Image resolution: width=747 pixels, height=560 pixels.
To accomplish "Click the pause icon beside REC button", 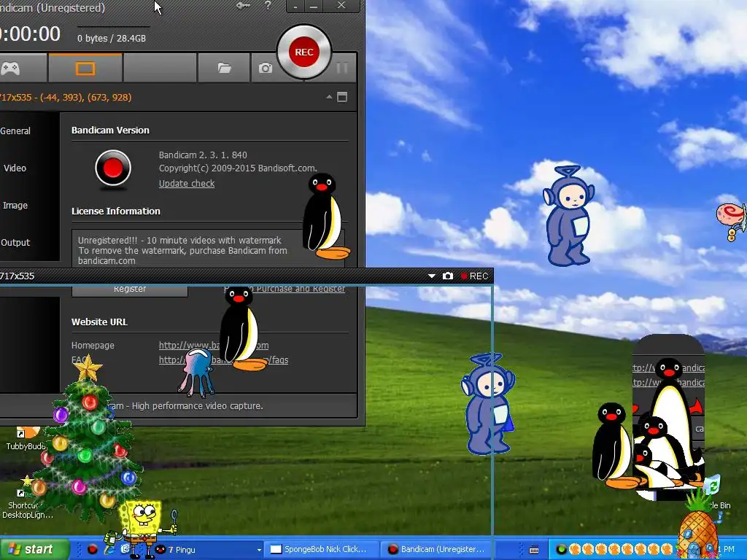I will pos(341,68).
